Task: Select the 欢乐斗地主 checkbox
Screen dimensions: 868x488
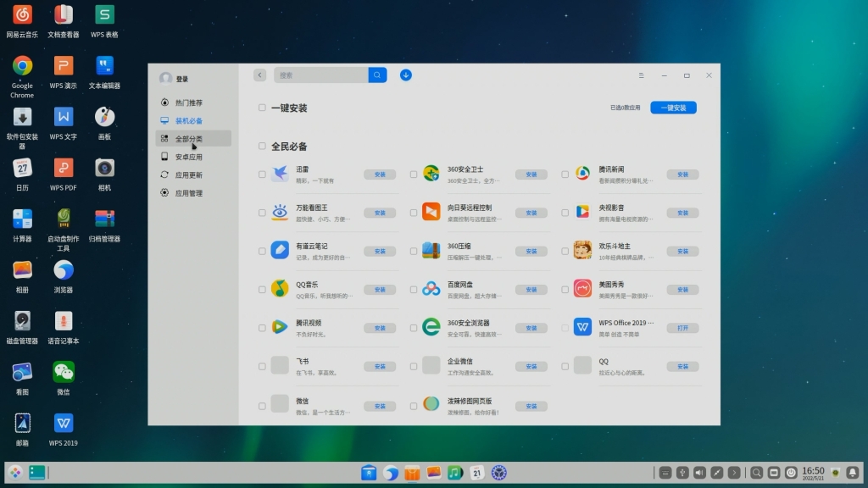Action: pyautogui.click(x=565, y=251)
